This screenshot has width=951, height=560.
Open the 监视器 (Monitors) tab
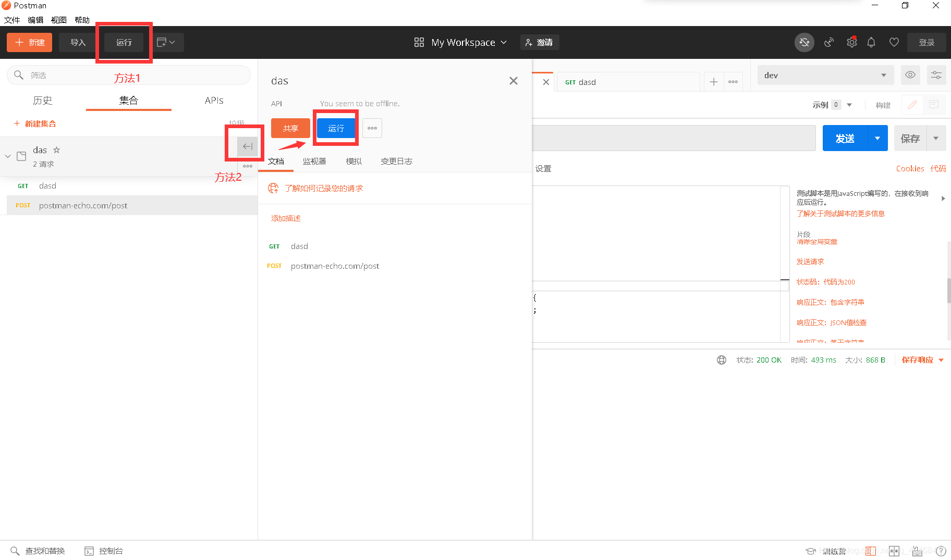point(314,161)
